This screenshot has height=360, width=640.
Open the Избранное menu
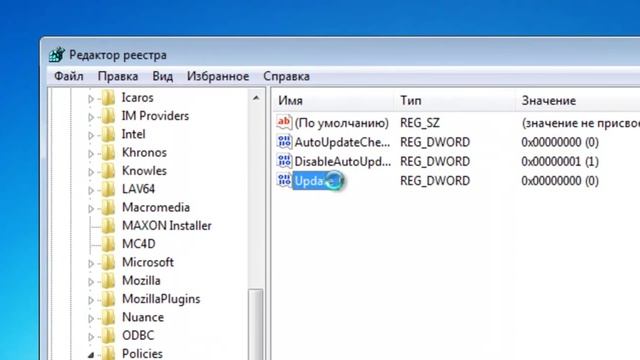218,76
